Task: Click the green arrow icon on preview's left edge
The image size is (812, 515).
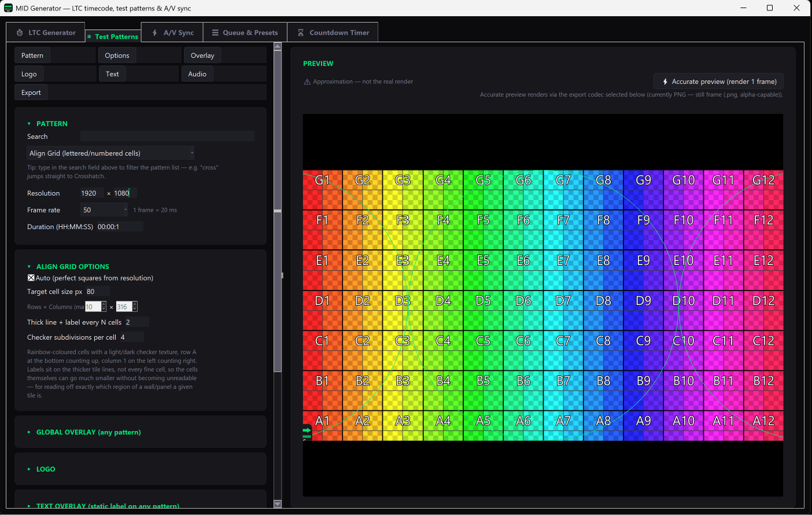Action: click(x=307, y=431)
